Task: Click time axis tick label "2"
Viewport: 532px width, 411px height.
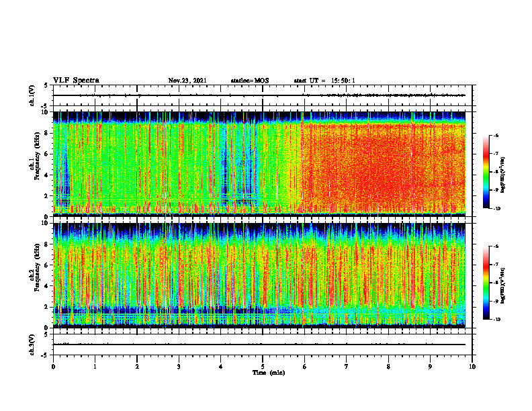Action: tap(137, 367)
